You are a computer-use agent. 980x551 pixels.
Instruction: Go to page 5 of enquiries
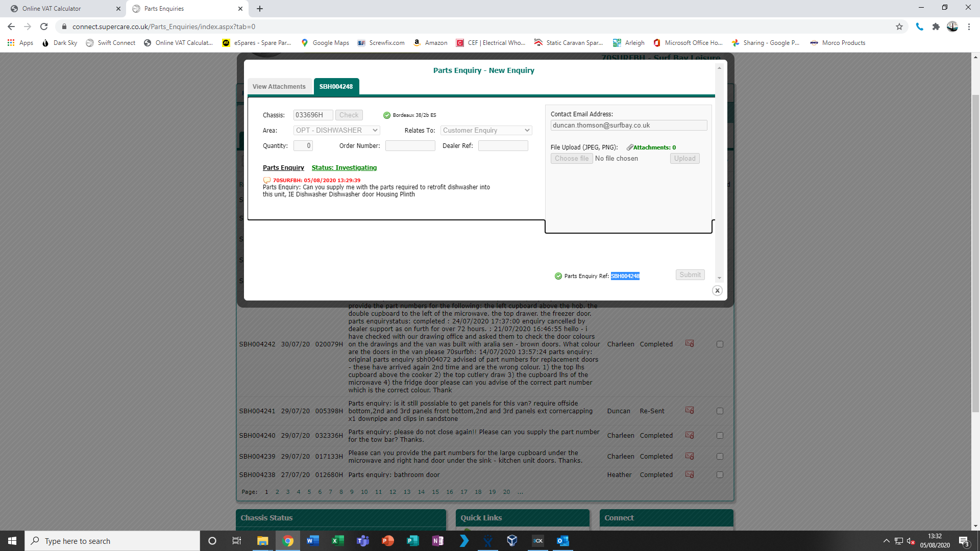309,492
